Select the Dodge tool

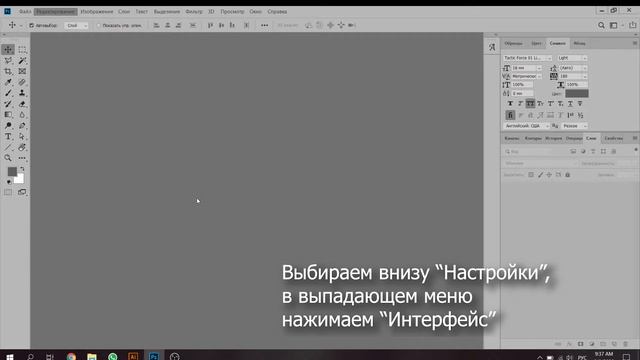tap(8, 126)
